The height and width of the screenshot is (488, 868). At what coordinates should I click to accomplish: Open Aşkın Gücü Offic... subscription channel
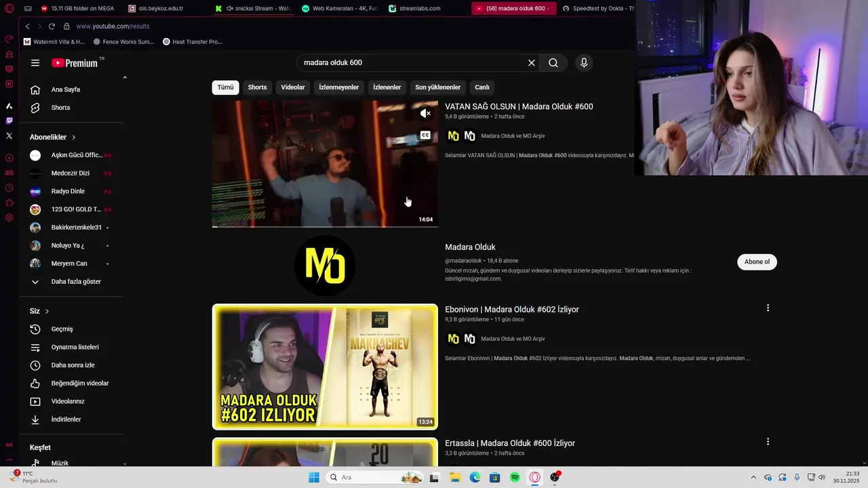[71, 155]
